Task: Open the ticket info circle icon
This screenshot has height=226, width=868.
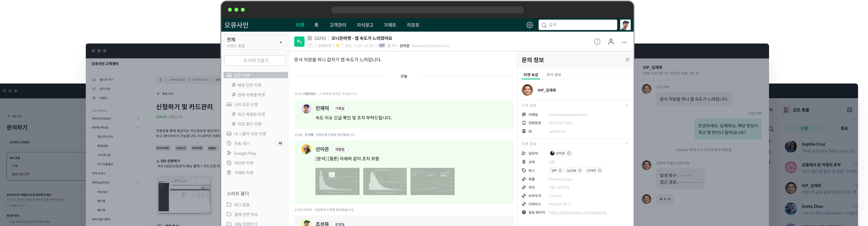Action: [597, 41]
